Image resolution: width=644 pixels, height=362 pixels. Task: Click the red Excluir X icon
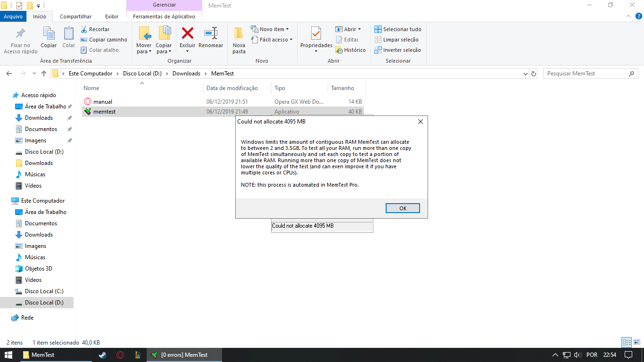click(188, 33)
